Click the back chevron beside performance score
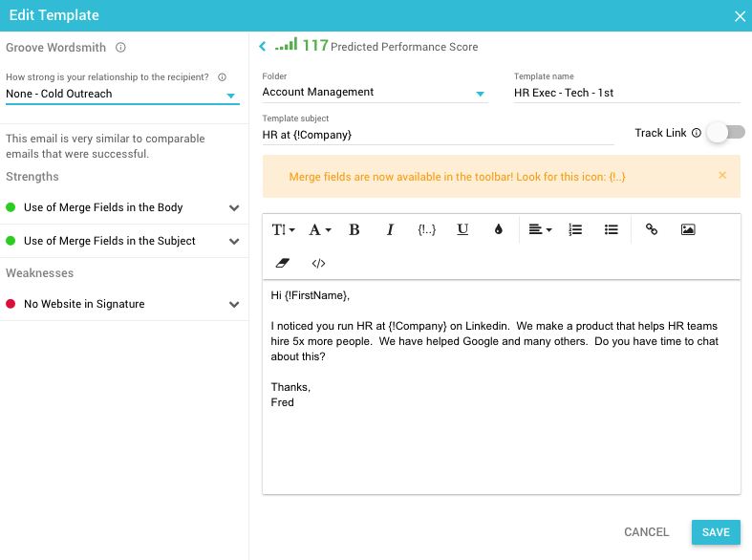The width and height of the screenshot is (752, 560). [x=263, y=46]
